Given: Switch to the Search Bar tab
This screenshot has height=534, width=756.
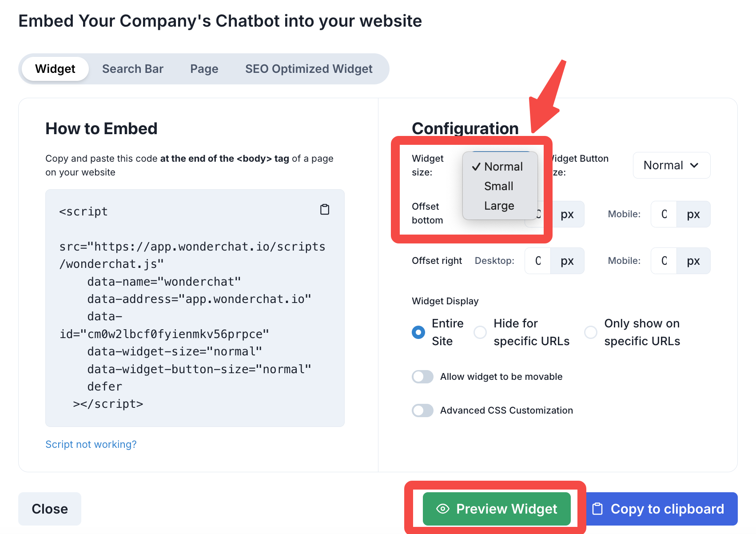Looking at the screenshot, I should (133, 69).
